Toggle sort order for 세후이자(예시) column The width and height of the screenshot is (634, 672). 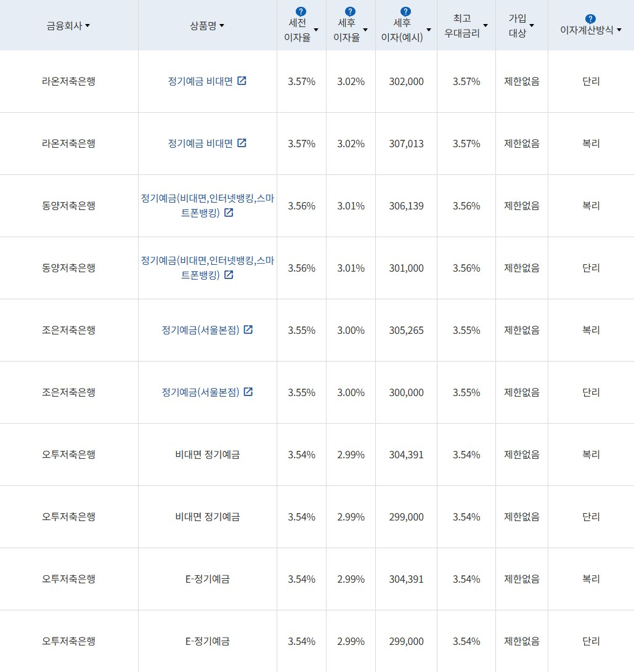coord(429,30)
